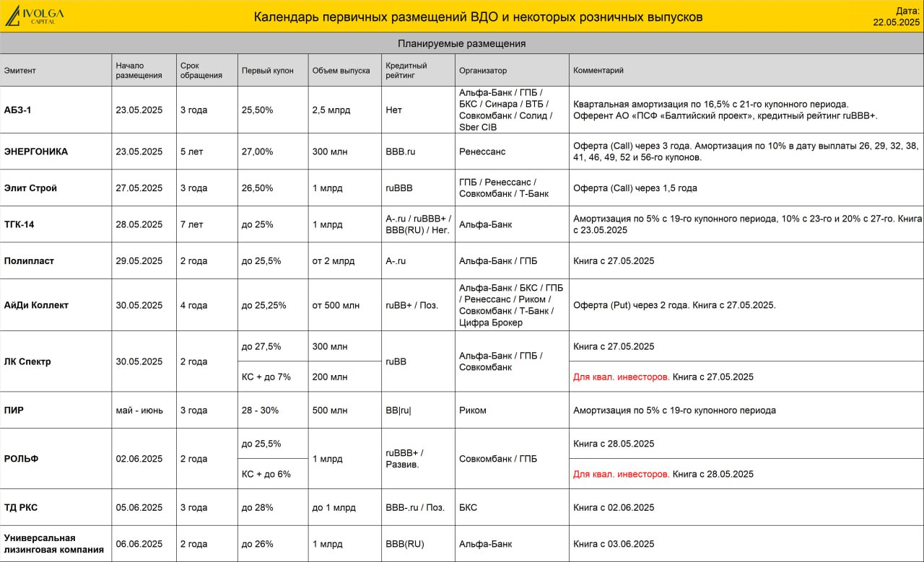Click the volume 'до 1 млрд' for ТД РКС

[x=334, y=508]
